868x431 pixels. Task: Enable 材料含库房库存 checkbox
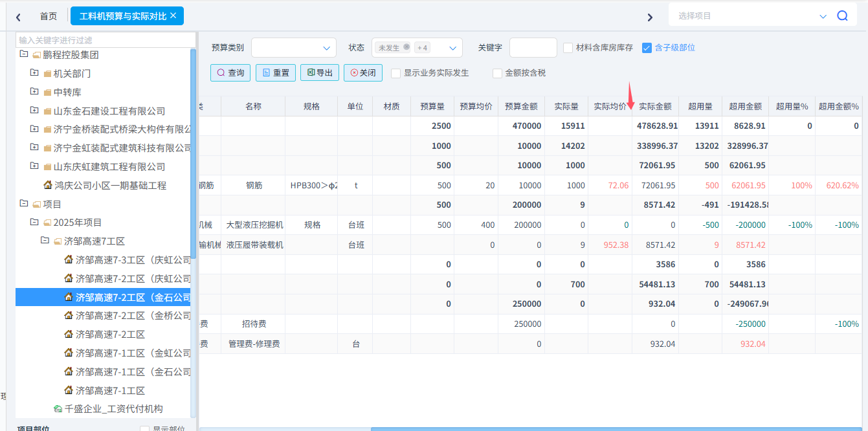[x=568, y=47]
